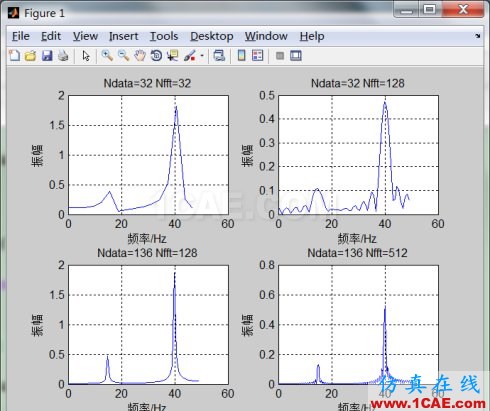The image size is (490, 411).
Task: Click the Link Plot icon
Action: tap(219, 56)
